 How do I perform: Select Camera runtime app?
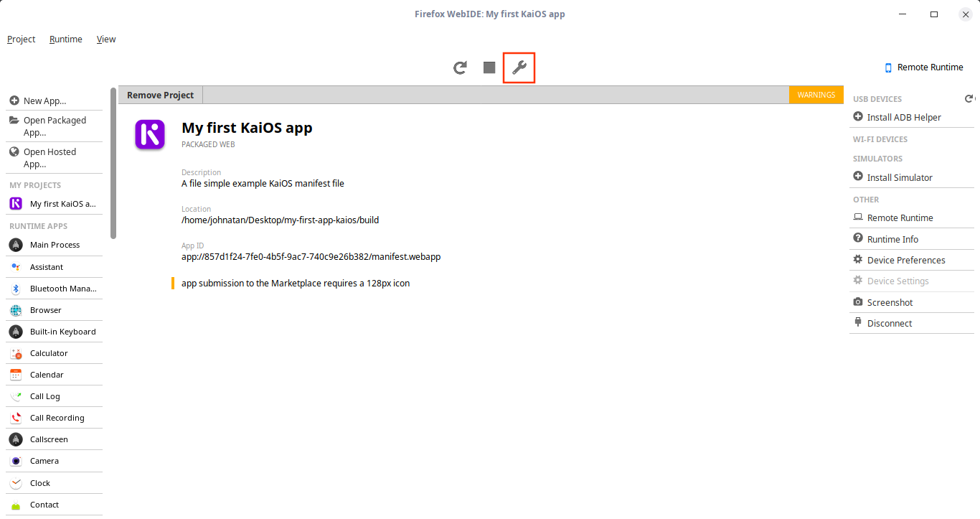(55, 461)
